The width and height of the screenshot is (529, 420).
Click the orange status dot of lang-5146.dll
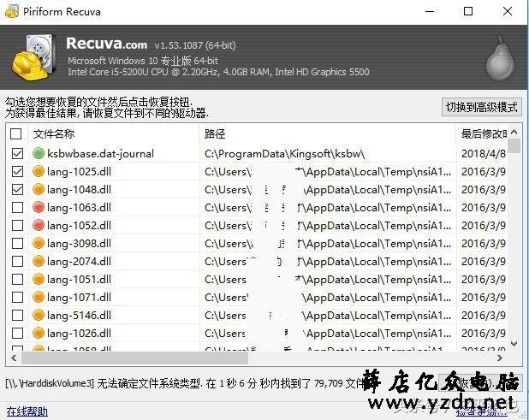coord(39,315)
